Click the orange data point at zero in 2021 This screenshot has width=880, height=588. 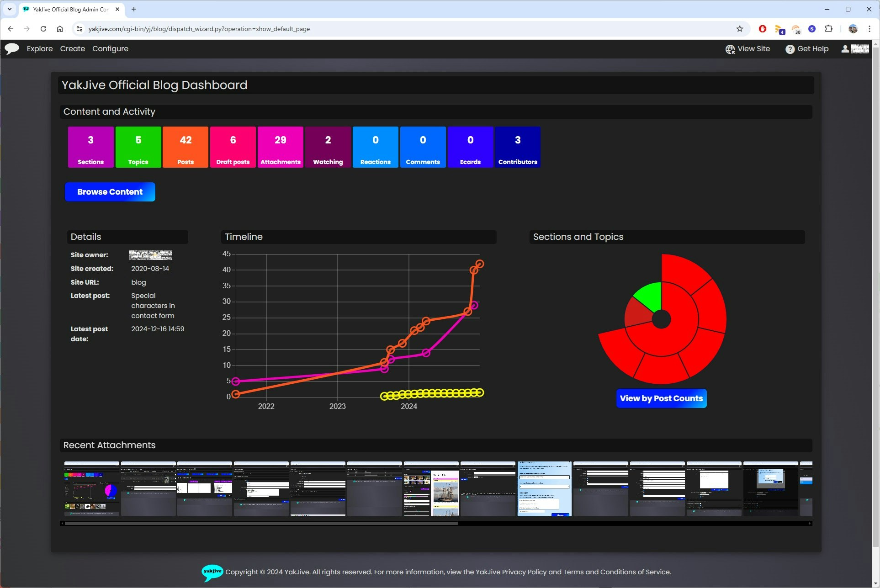[235, 394]
